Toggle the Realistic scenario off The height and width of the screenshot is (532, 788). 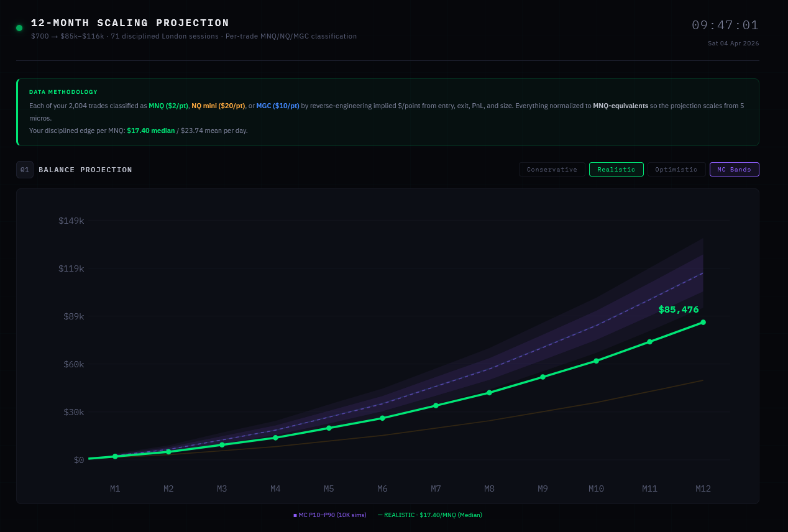[x=616, y=170]
